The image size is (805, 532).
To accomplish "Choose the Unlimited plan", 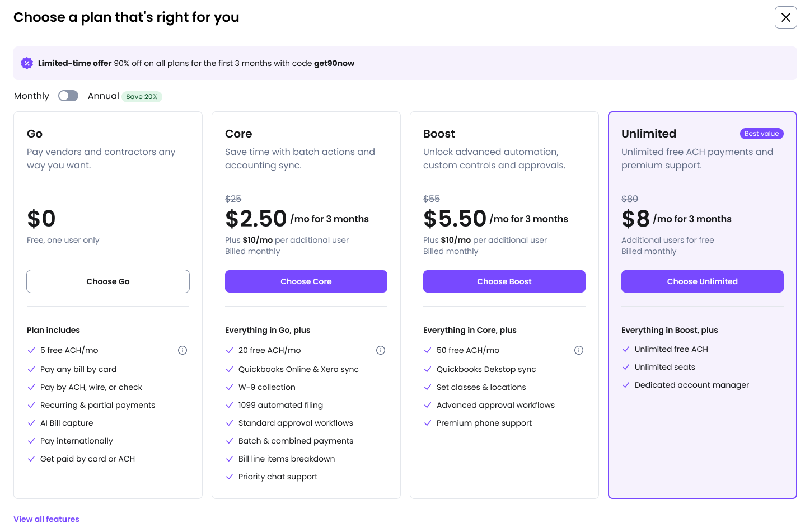I will [702, 281].
